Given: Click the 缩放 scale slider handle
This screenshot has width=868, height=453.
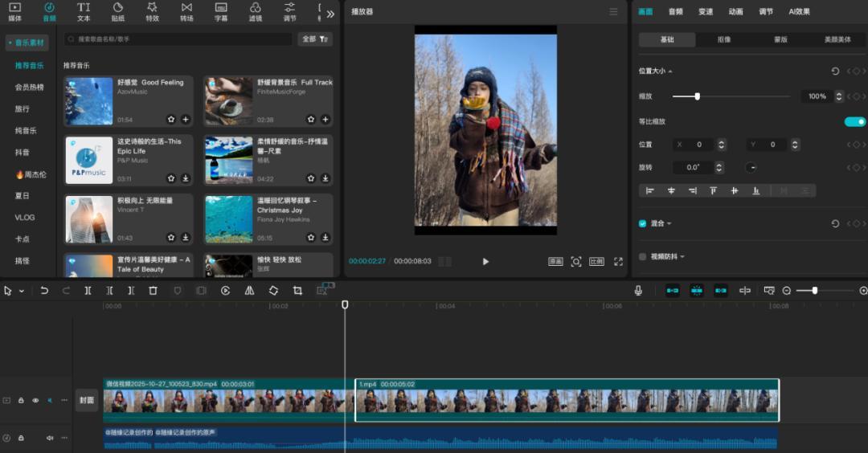Looking at the screenshot, I should 697,96.
